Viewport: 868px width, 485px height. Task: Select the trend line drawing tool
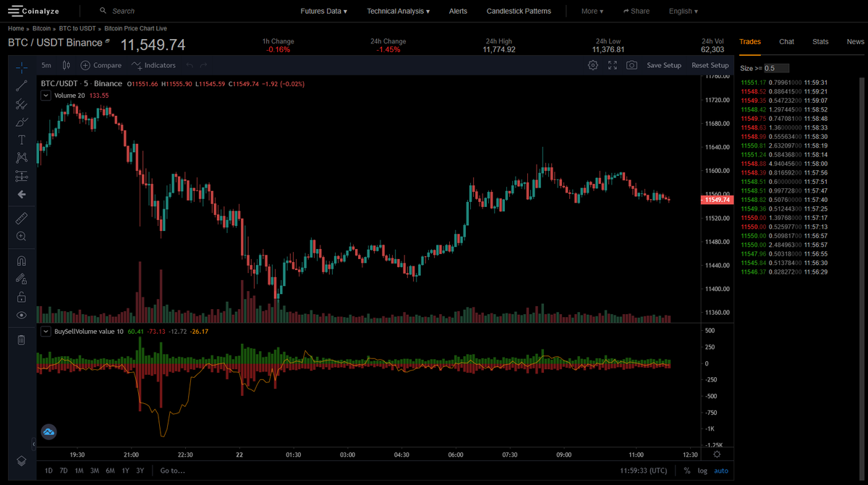tap(22, 85)
